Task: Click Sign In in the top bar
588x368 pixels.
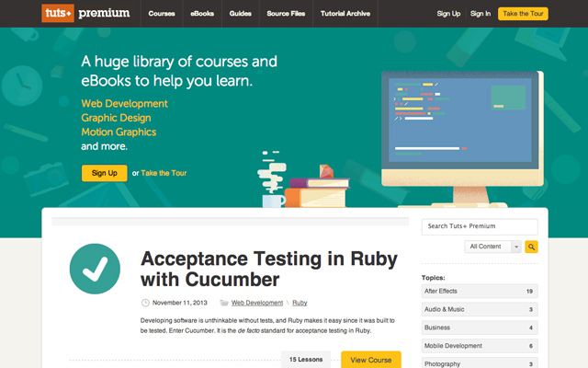Action: click(x=481, y=14)
